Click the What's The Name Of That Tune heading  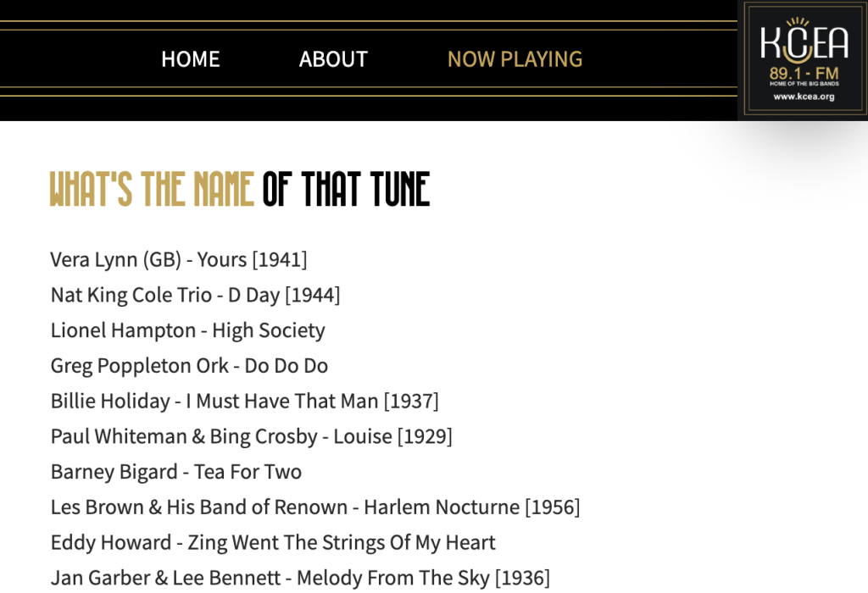click(x=240, y=189)
